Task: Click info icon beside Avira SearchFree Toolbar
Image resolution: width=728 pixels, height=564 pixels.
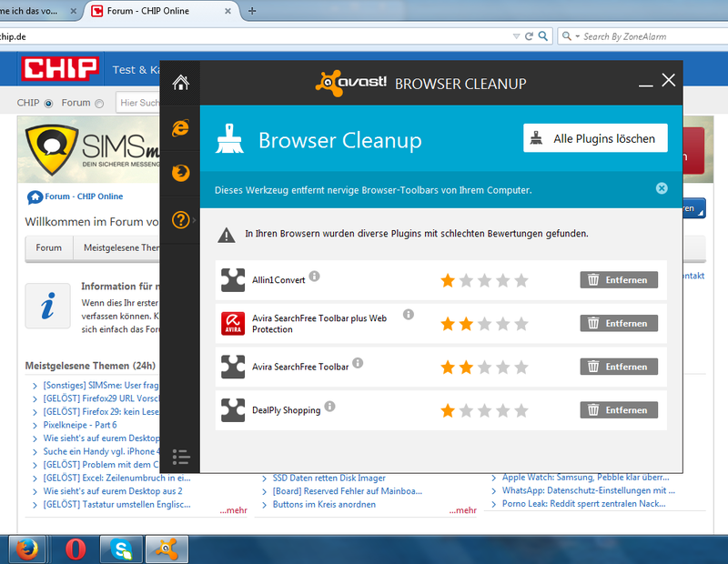Action: point(358,363)
